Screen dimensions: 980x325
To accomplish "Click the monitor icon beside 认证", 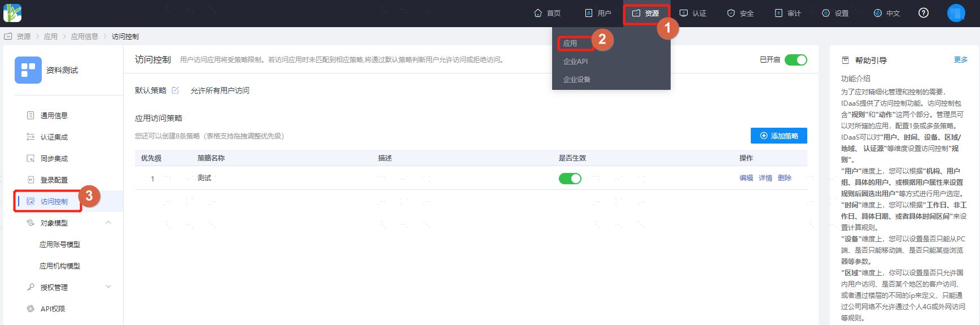I will [684, 13].
